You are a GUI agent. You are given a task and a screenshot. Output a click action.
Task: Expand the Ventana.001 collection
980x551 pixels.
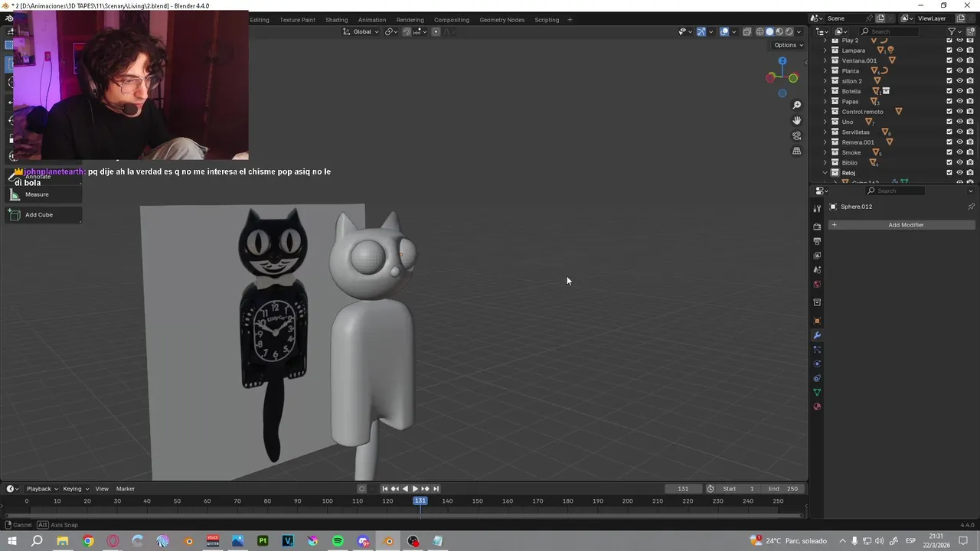825,60
